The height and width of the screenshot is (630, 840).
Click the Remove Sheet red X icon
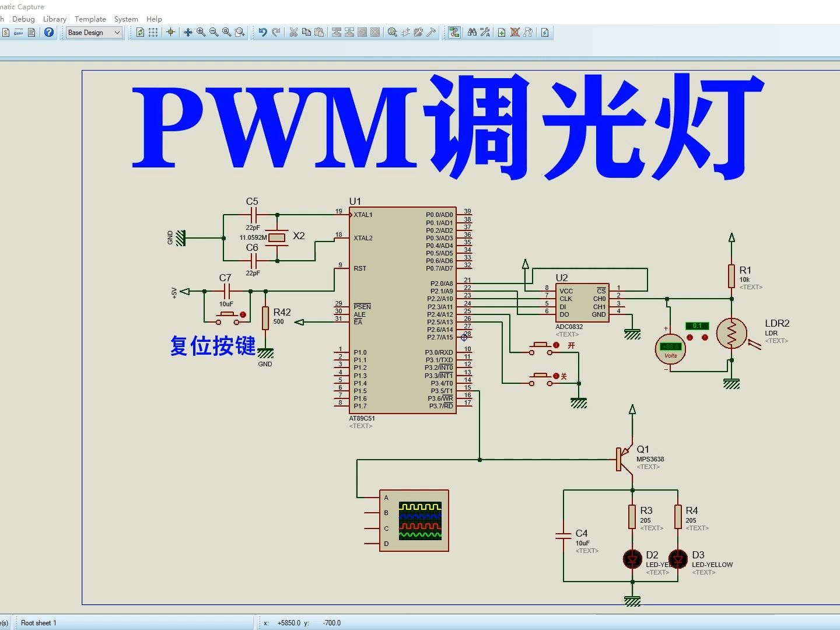point(514,33)
